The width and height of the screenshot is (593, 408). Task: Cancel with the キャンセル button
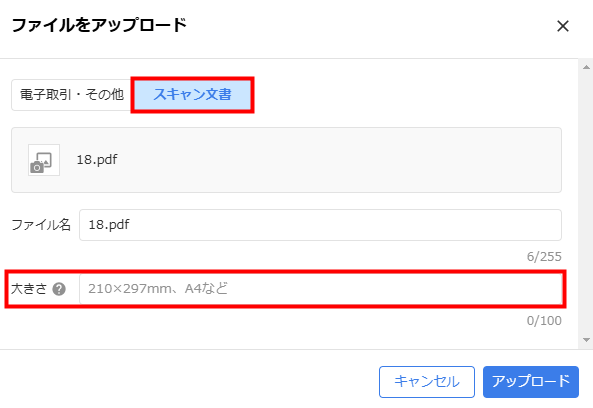pos(427,382)
